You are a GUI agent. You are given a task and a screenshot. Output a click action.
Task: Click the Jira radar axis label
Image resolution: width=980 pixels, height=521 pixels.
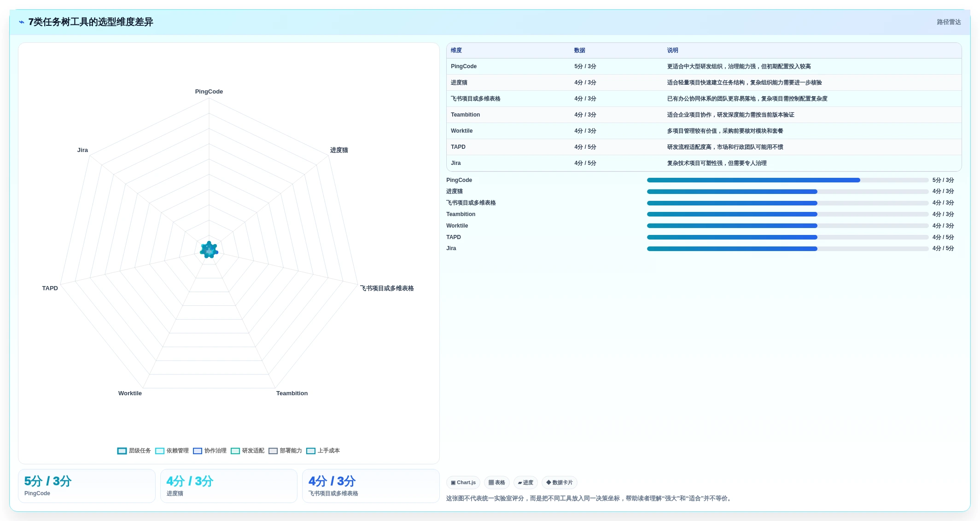[x=82, y=150]
